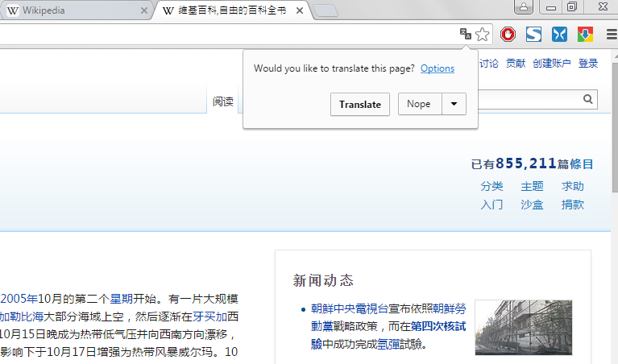Click the scrollbar up arrow
Image resolution: width=618 pixels, height=364 pixels.
(x=616, y=56)
